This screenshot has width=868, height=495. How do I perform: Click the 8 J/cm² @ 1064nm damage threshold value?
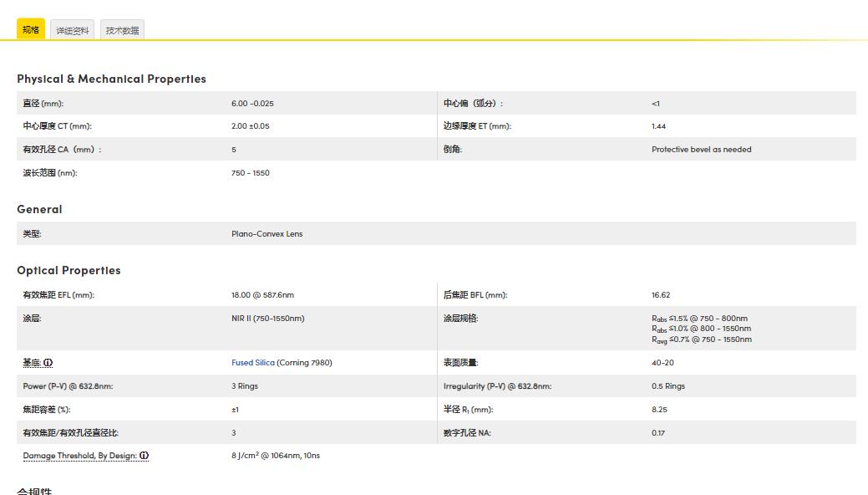coord(275,456)
